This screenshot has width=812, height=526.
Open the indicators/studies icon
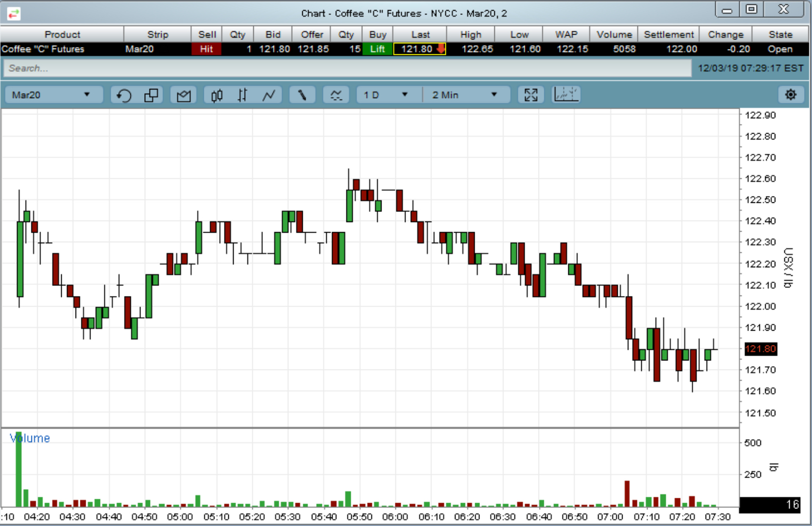336,95
